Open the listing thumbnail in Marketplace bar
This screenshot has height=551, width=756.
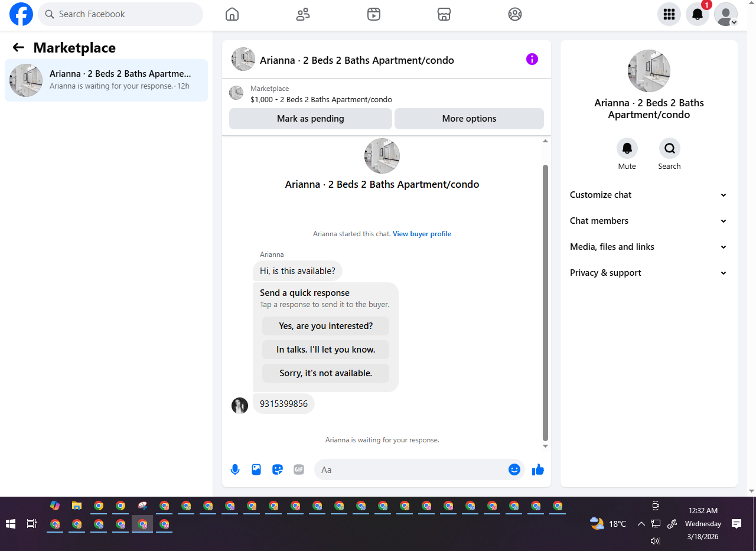click(x=236, y=93)
